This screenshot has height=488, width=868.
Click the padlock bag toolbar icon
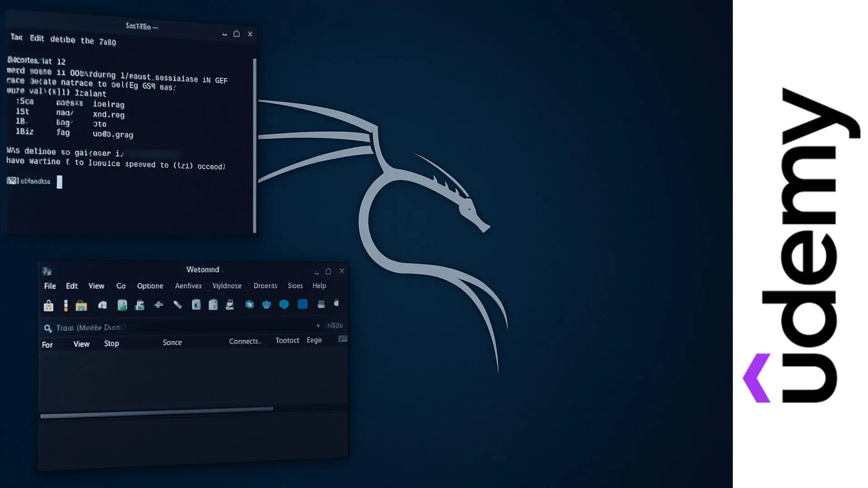[48, 306]
